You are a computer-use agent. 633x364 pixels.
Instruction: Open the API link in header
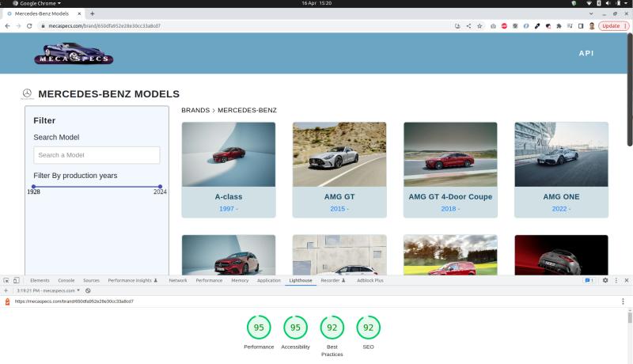(586, 53)
